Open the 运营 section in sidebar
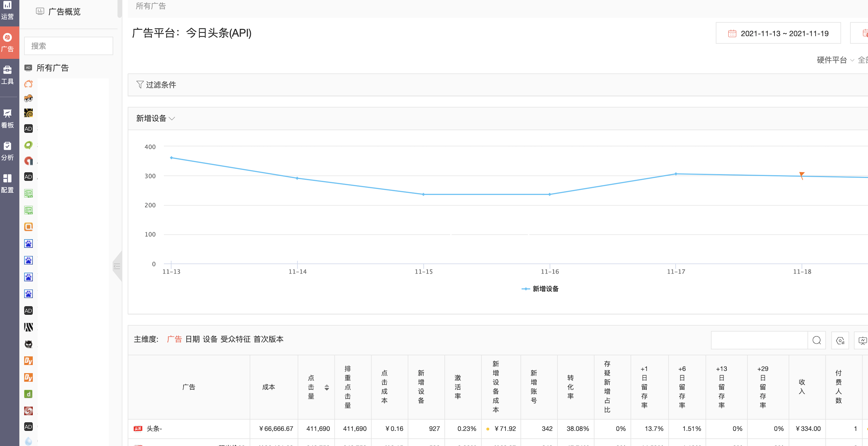 point(7,10)
